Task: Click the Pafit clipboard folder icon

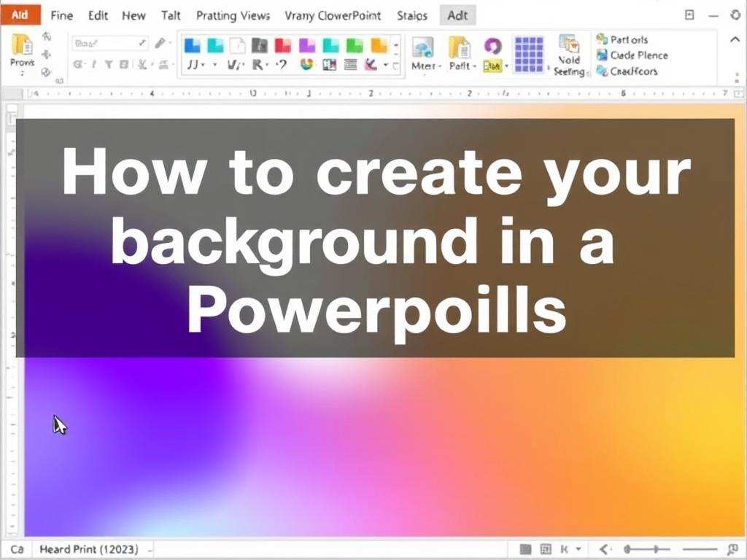Action: pos(460,47)
